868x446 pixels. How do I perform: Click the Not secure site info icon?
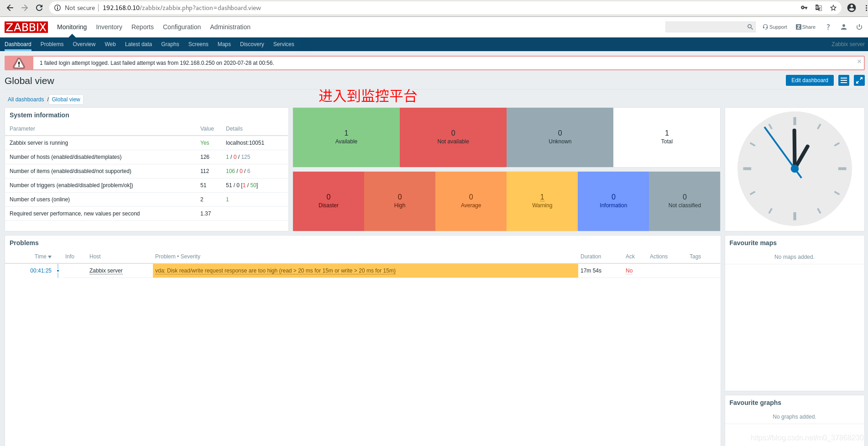tap(58, 8)
